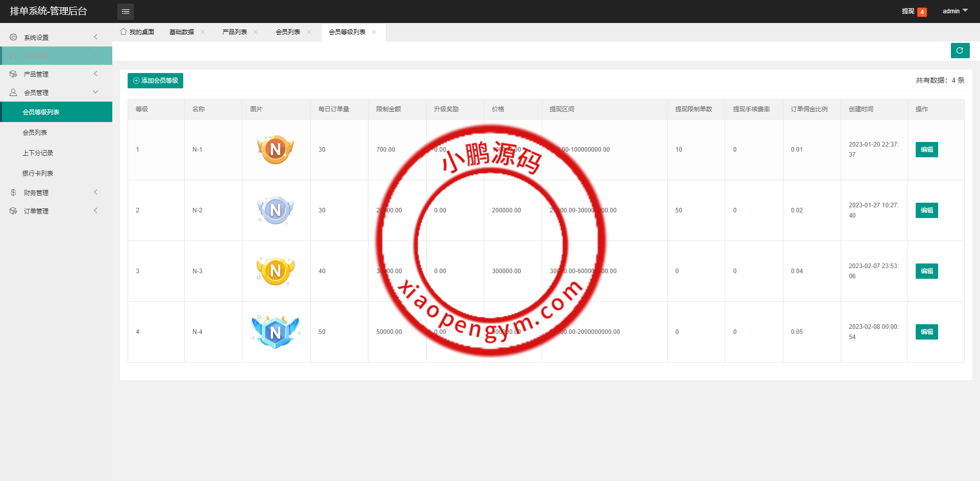
Task: Close the 会员等级列表 tab
Action: (x=374, y=32)
